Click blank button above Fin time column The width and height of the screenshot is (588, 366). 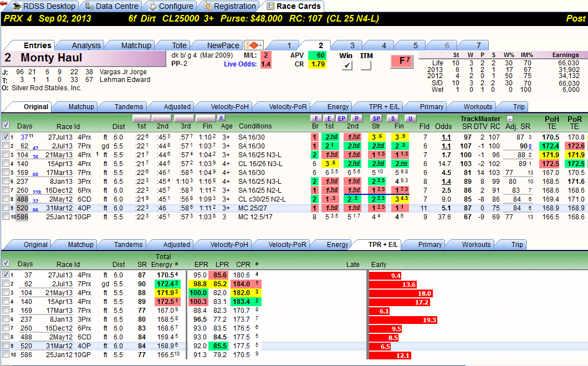[x=206, y=118]
